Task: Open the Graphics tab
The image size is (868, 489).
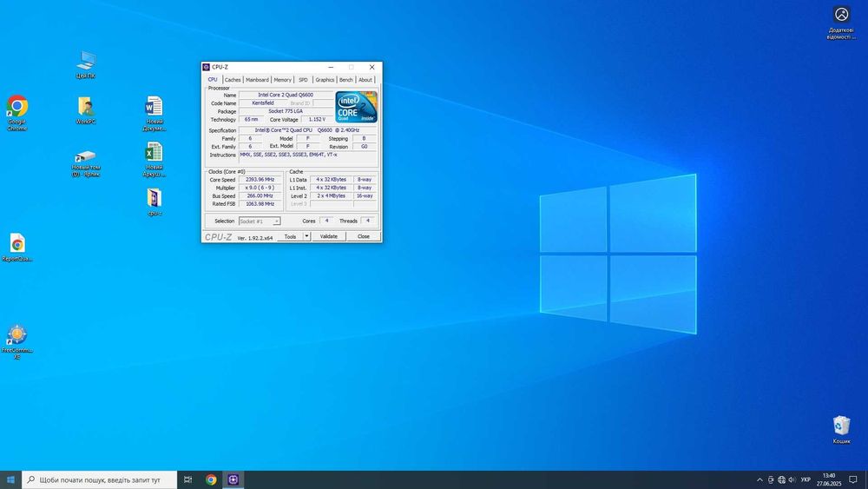Action: point(325,80)
